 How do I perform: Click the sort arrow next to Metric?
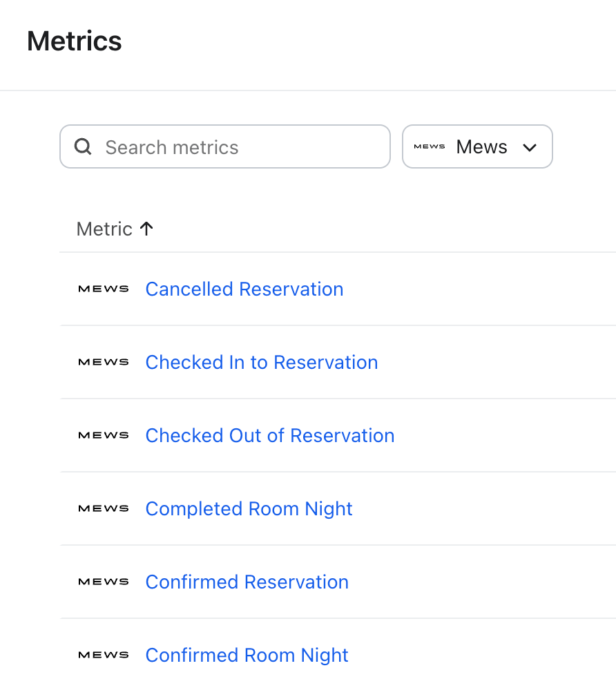click(x=146, y=229)
